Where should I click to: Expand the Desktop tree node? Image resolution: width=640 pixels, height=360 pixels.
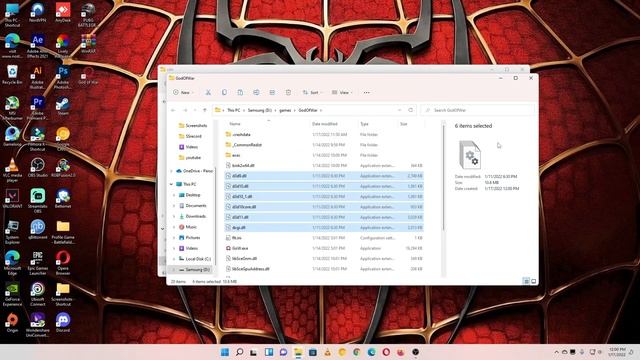point(174,195)
